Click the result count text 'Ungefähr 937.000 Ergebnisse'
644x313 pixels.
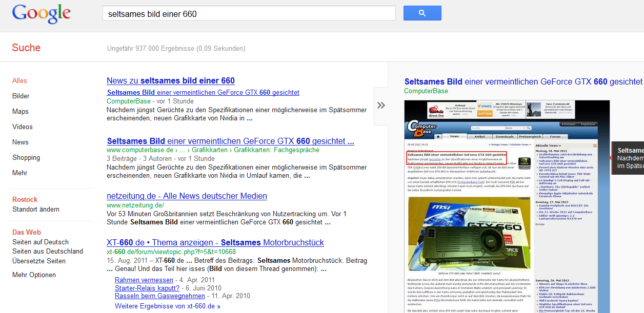[151, 48]
